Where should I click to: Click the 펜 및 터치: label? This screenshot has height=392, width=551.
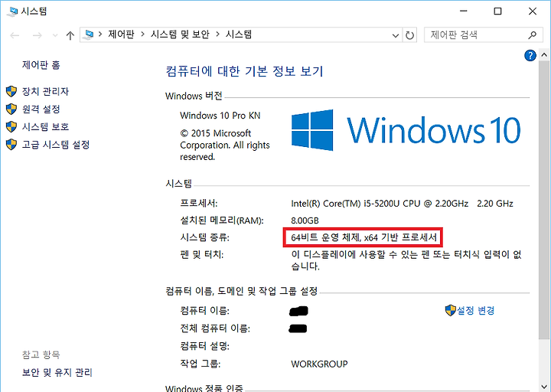[x=202, y=254]
